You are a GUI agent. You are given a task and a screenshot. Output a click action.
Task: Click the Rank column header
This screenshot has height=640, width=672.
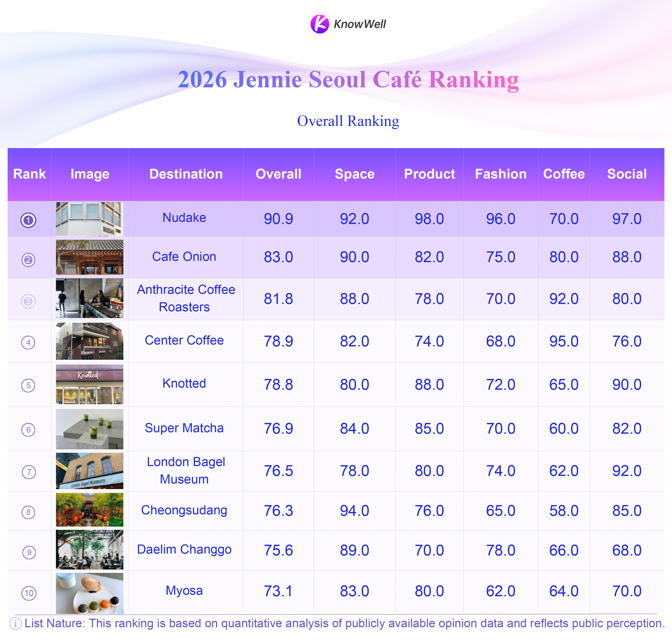(29, 174)
